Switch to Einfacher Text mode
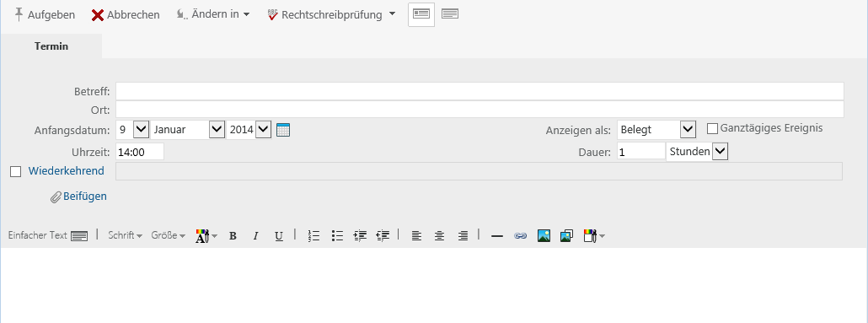Image resolution: width=868 pixels, height=323 pixels. pyautogui.click(x=47, y=235)
